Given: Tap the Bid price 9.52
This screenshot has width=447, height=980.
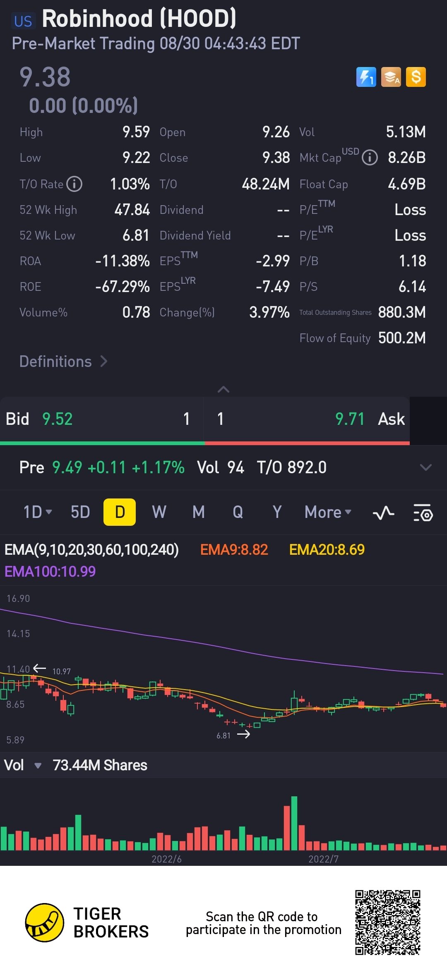Looking at the screenshot, I should [58, 419].
